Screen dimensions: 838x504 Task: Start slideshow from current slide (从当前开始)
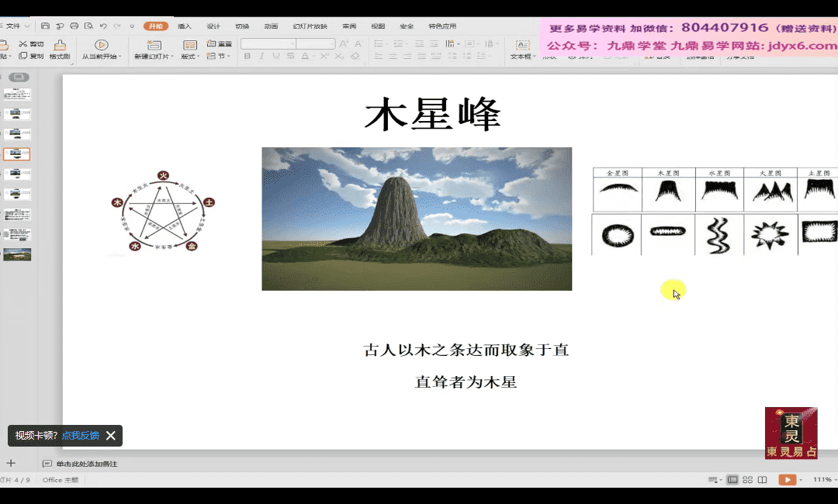coord(102,46)
